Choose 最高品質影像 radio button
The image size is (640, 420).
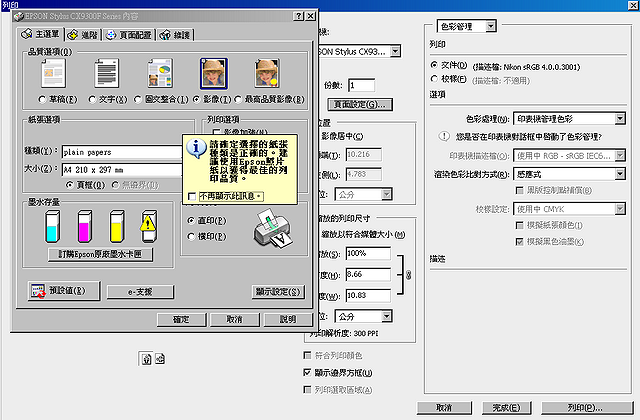coord(238,99)
